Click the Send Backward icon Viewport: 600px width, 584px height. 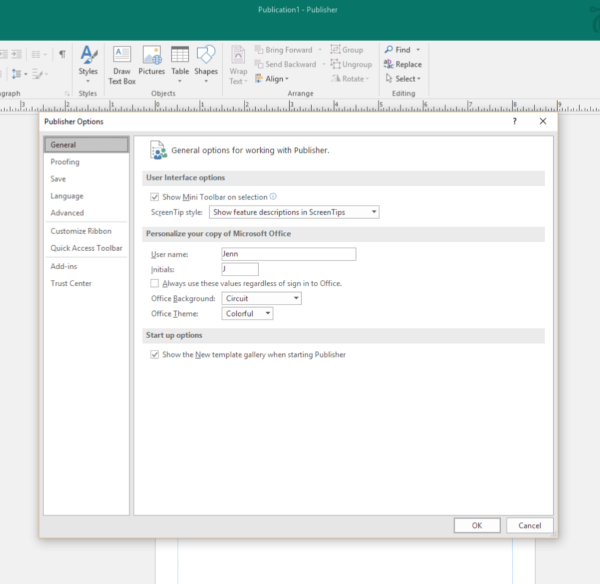click(x=259, y=64)
